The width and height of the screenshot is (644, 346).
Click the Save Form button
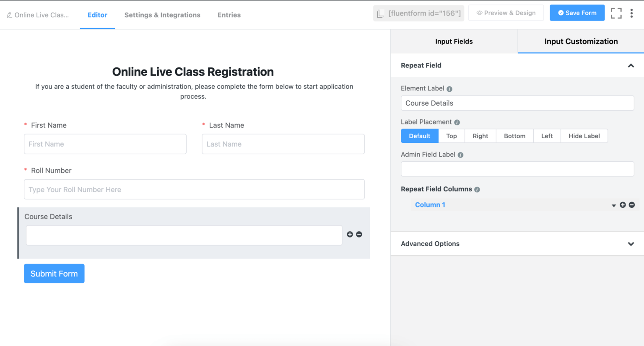pyautogui.click(x=577, y=13)
